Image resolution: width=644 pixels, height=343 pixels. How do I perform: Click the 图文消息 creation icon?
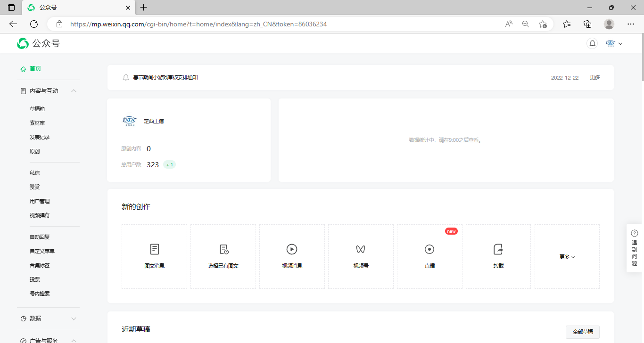(x=154, y=249)
